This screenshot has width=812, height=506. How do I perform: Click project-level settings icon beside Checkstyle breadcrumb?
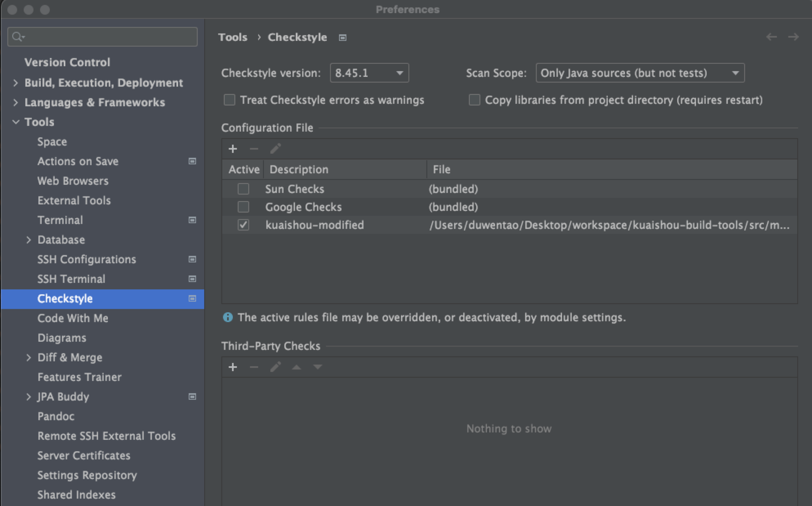coord(343,38)
